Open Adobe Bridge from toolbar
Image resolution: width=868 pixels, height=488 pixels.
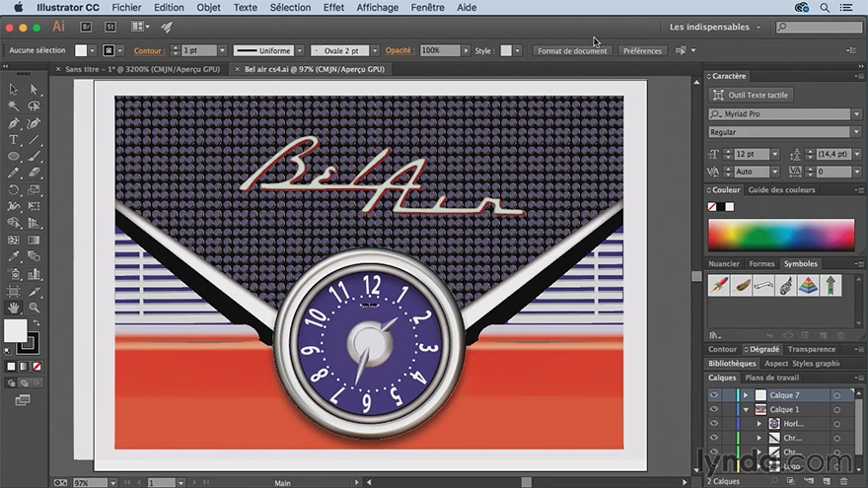coord(86,27)
